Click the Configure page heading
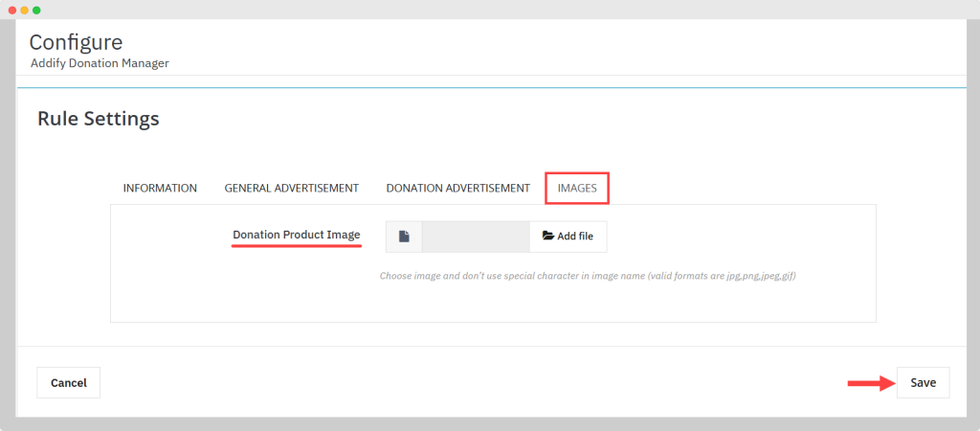The image size is (980, 431). pyautogui.click(x=76, y=42)
